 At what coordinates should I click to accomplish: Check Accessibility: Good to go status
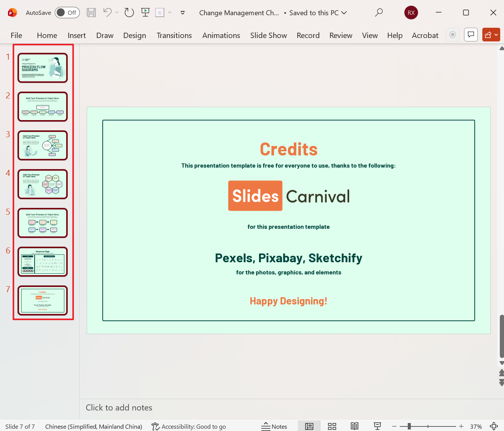[x=188, y=426]
